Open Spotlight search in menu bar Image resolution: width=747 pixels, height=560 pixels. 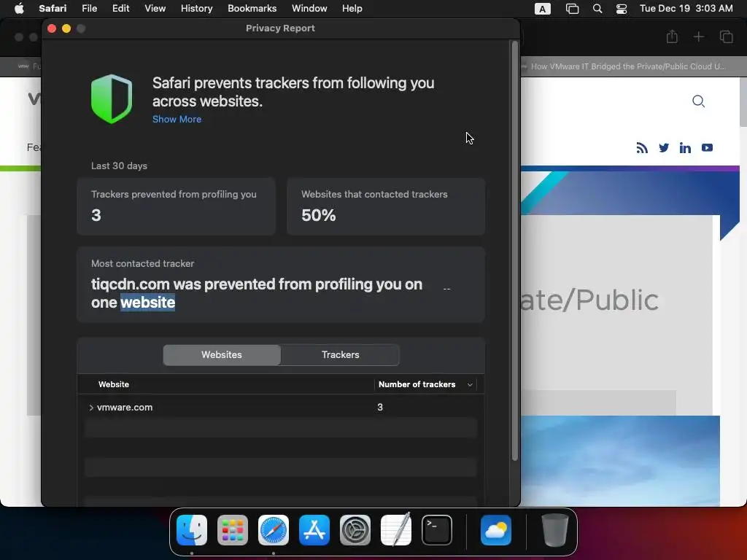[x=597, y=9]
